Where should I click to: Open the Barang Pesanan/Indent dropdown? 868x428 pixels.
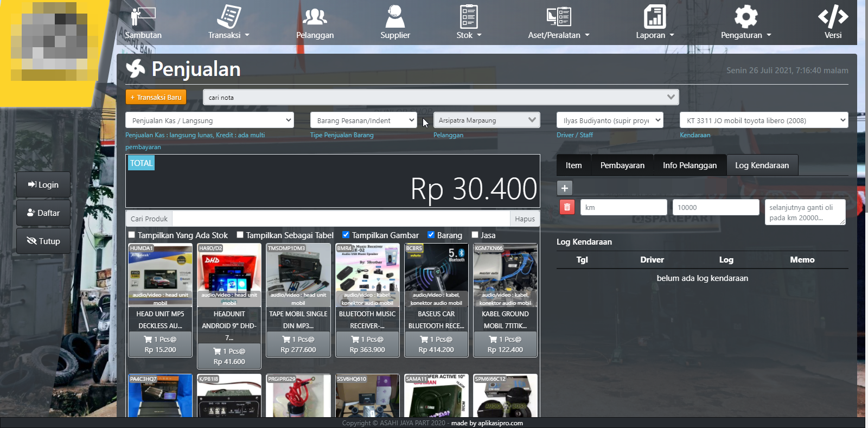(x=363, y=120)
